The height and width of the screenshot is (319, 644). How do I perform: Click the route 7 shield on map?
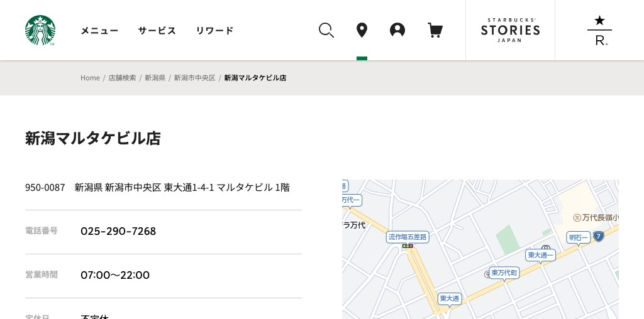(x=599, y=237)
